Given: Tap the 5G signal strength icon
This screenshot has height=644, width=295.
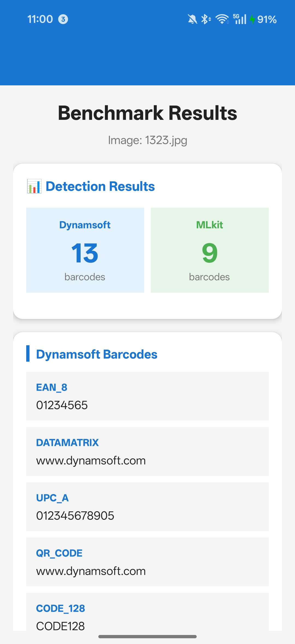Looking at the screenshot, I should pyautogui.click(x=240, y=19).
